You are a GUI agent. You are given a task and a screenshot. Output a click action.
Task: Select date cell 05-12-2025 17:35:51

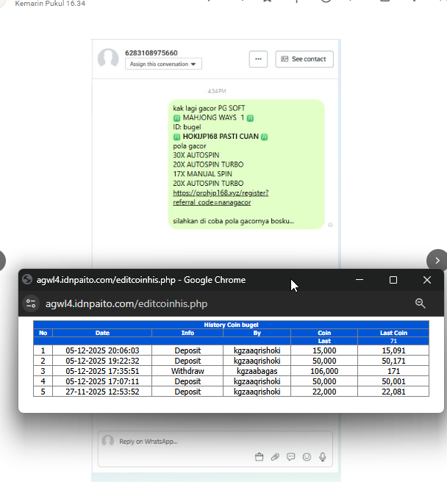[102, 371]
